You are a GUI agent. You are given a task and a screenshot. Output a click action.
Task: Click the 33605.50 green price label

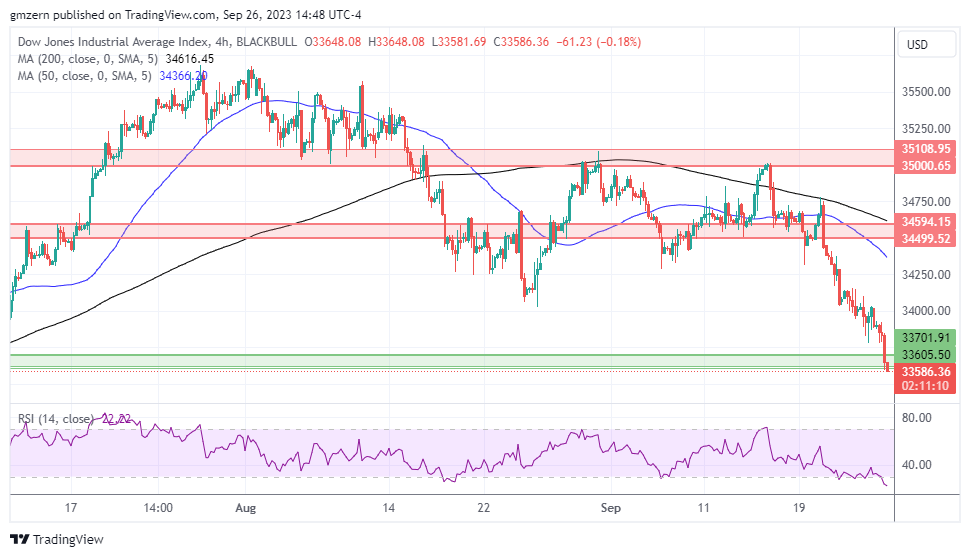point(925,354)
